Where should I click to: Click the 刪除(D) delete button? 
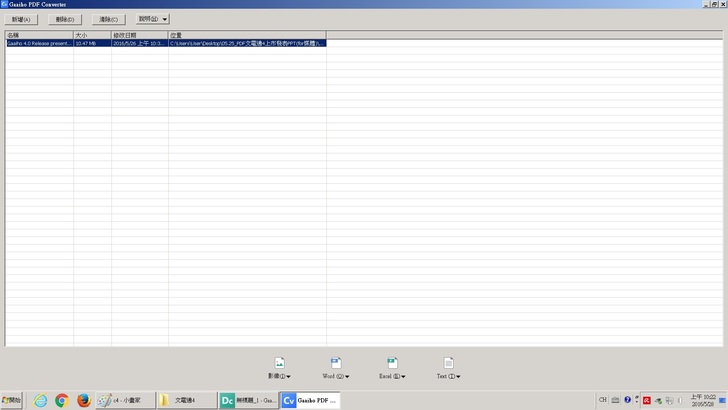[x=65, y=20]
